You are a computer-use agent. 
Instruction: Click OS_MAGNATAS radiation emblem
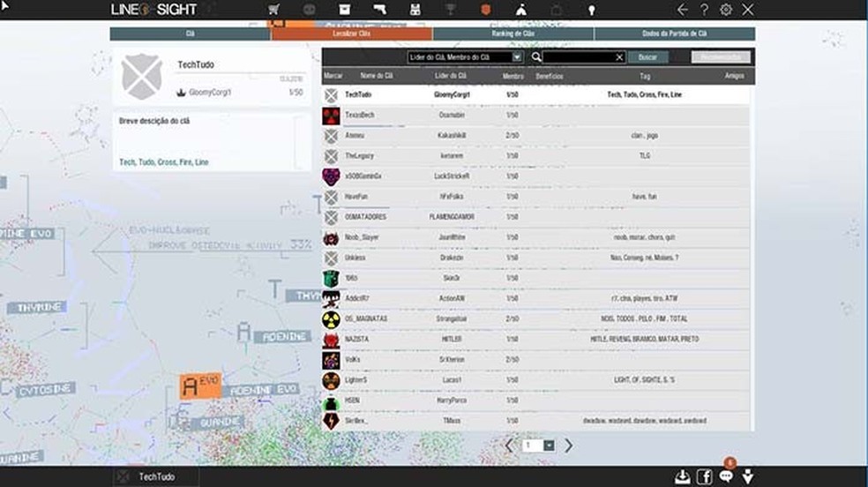331,319
